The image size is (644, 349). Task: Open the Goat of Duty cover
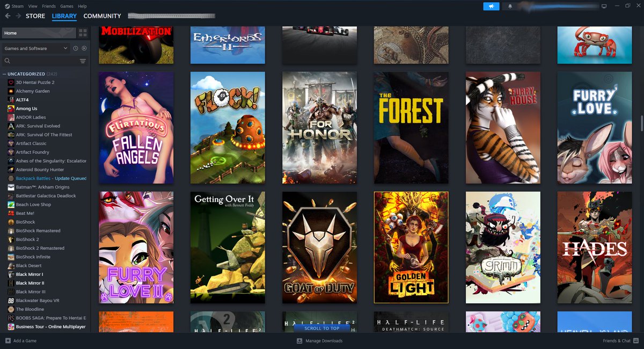(319, 248)
